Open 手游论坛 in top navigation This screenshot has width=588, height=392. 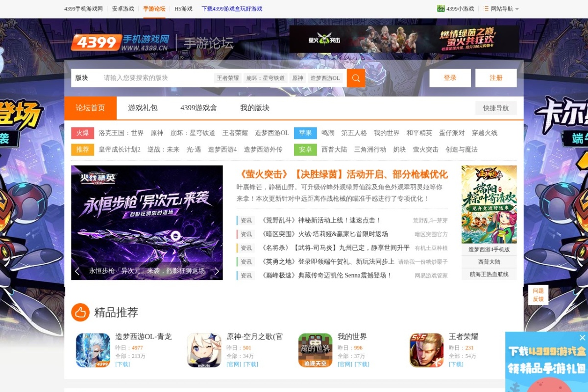tap(154, 9)
